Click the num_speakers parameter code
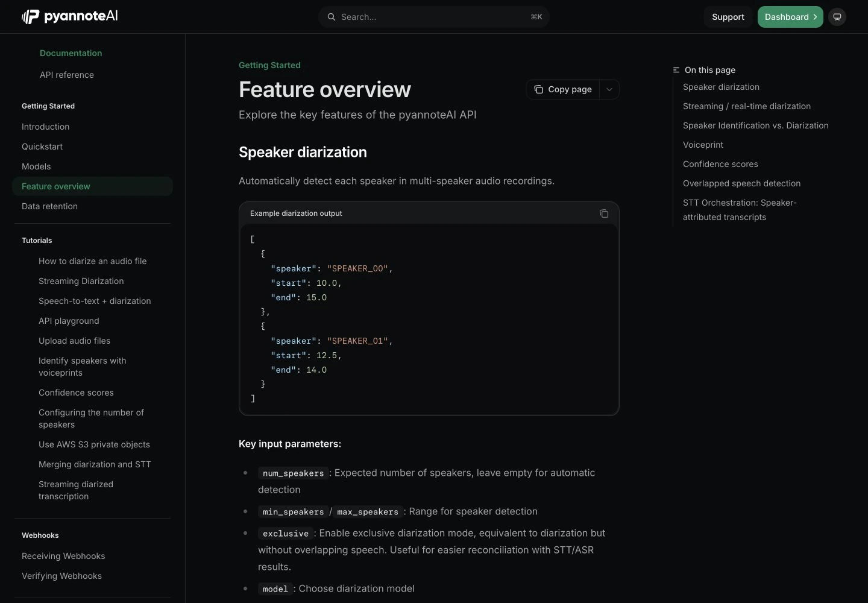Screen dimensions: 868x603 (x=294, y=473)
